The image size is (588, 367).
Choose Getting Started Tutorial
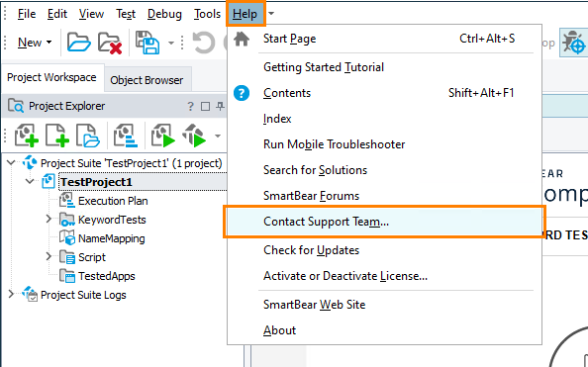[x=384, y=67]
